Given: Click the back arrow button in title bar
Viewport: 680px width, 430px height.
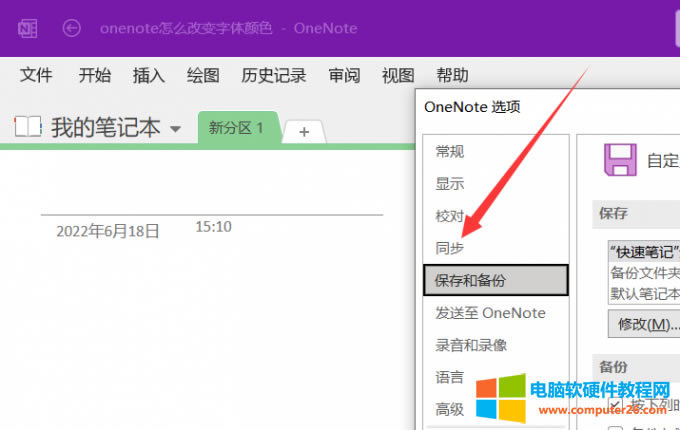Looking at the screenshot, I should coord(72,28).
